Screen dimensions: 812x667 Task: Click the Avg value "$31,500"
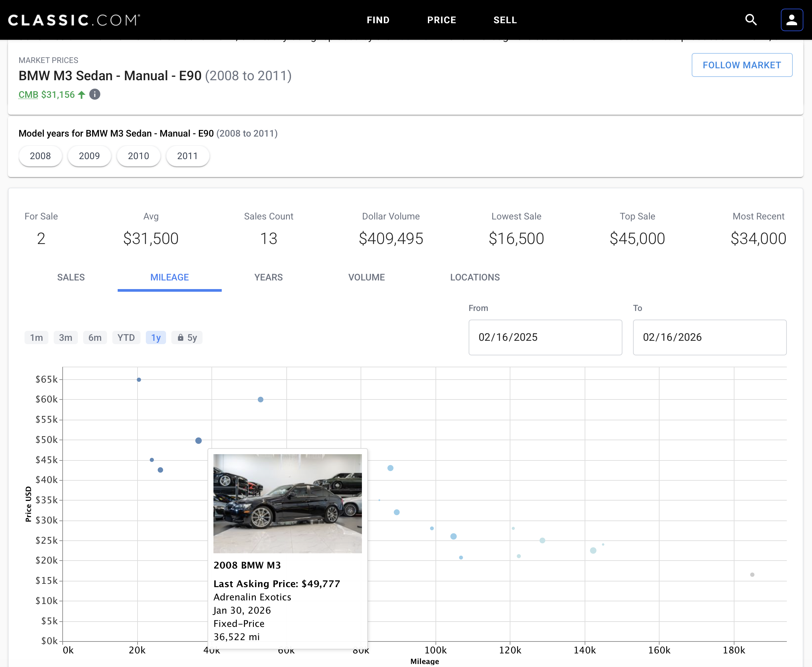151,239
